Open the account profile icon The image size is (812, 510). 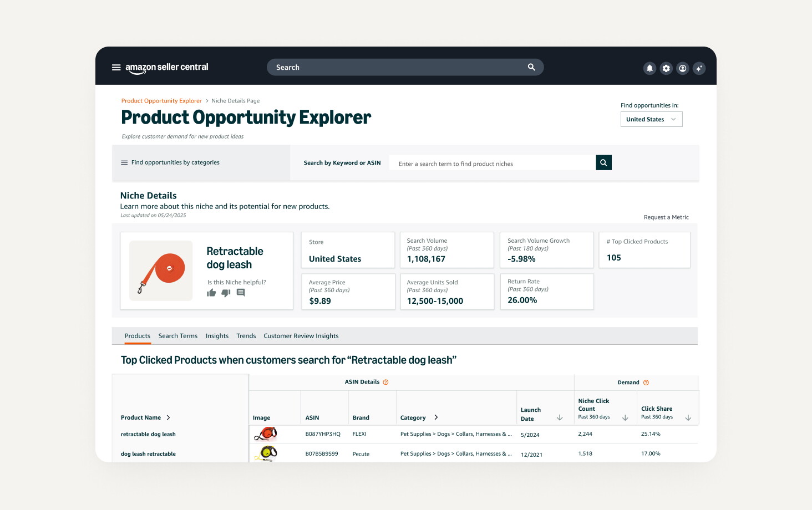[683, 68]
